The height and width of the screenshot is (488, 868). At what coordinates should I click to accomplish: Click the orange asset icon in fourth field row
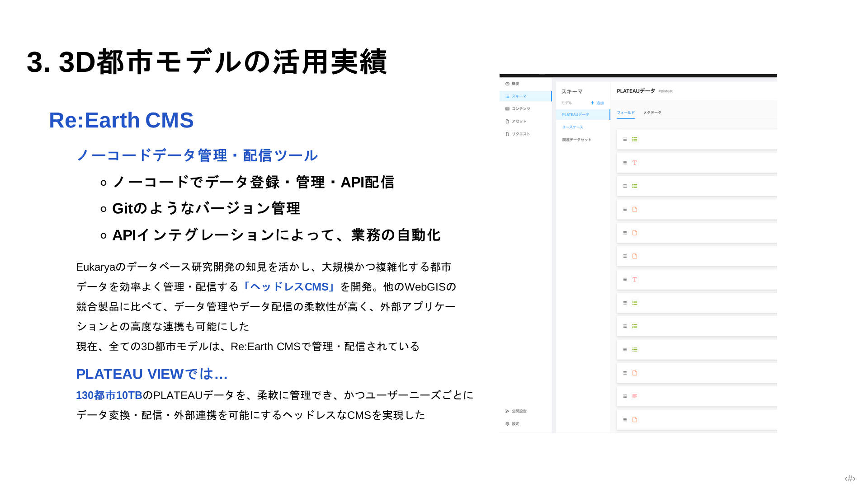click(x=635, y=210)
